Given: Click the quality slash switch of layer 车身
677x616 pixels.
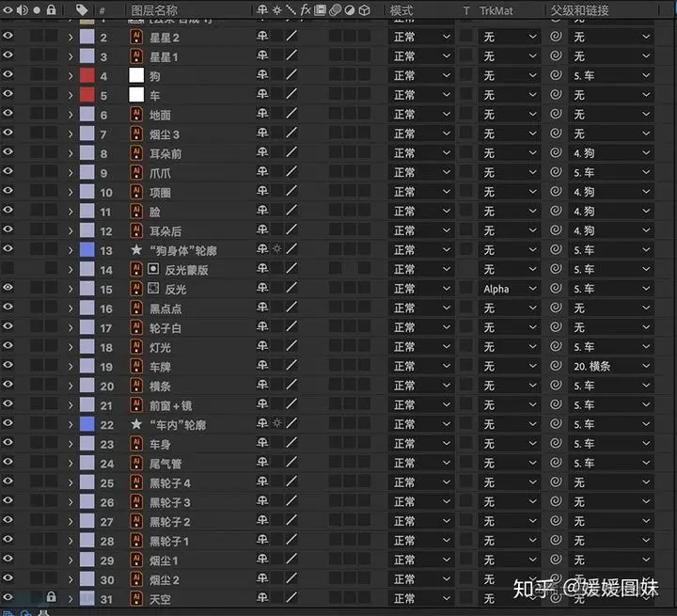Looking at the screenshot, I should (291, 443).
